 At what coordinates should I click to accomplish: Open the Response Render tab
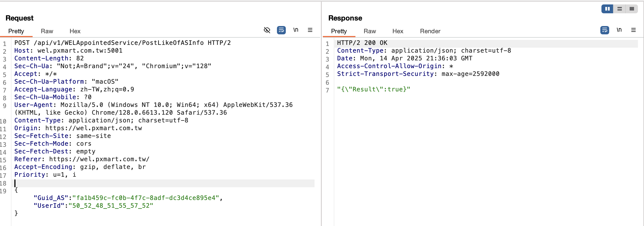[x=430, y=31]
